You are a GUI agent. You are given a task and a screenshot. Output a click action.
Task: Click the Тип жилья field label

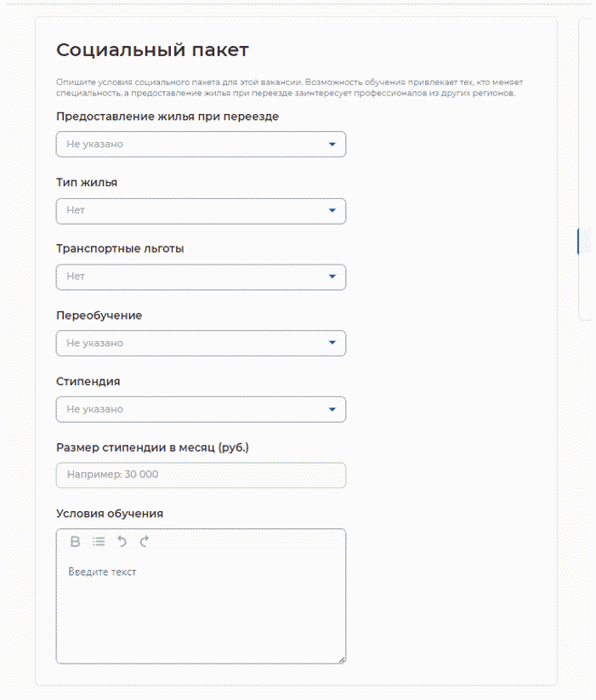(x=87, y=183)
